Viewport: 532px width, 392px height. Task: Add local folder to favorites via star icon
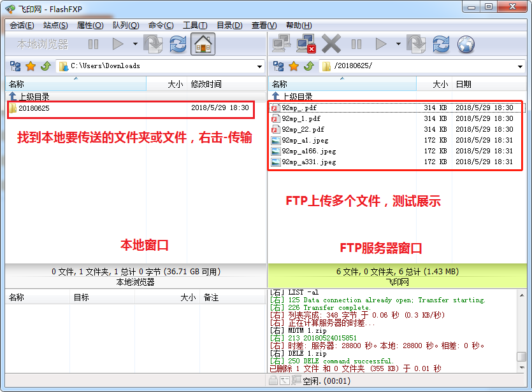pyautogui.click(x=30, y=66)
